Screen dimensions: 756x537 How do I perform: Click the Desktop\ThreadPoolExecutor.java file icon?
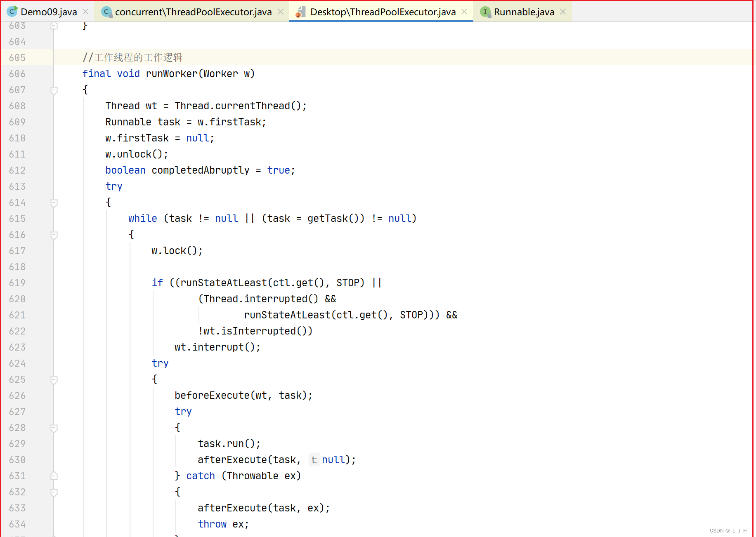pyautogui.click(x=300, y=12)
